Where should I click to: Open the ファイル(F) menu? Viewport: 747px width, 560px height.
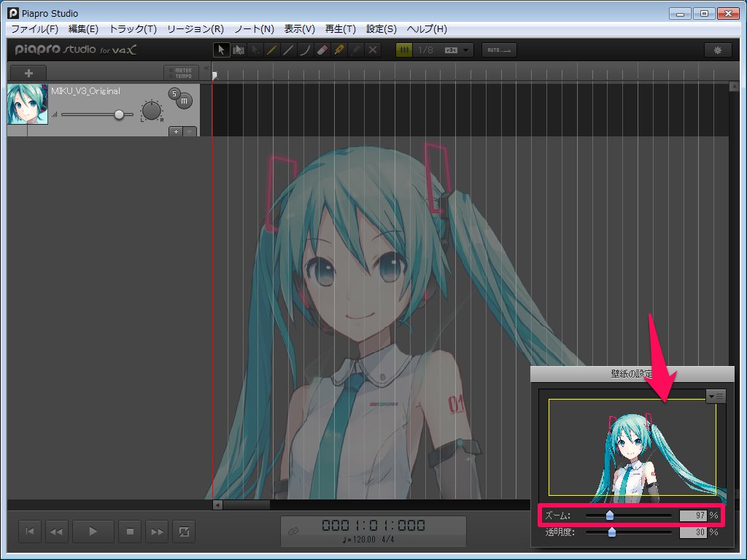(x=34, y=29)
